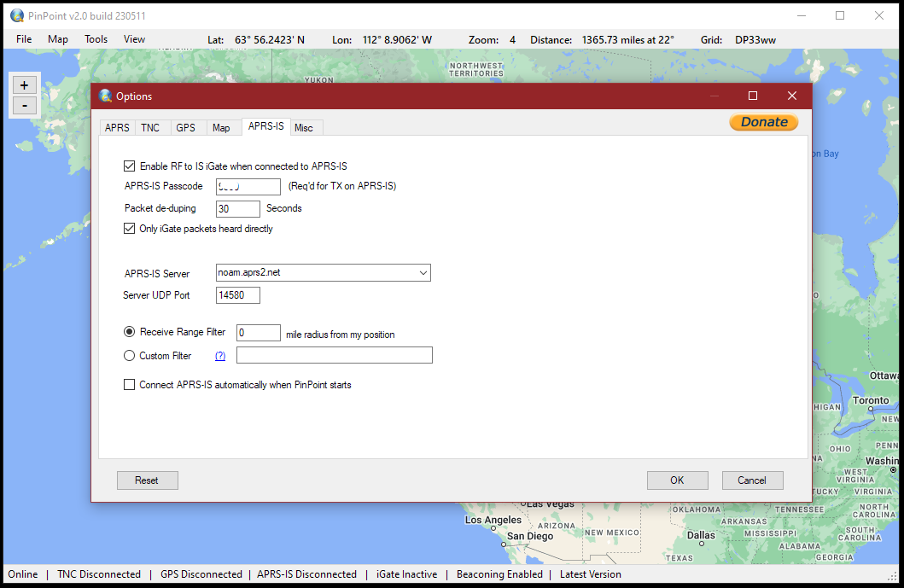Confirm settings with the OK button
This screenshot has width=904, height=588.
pos(677,480)
